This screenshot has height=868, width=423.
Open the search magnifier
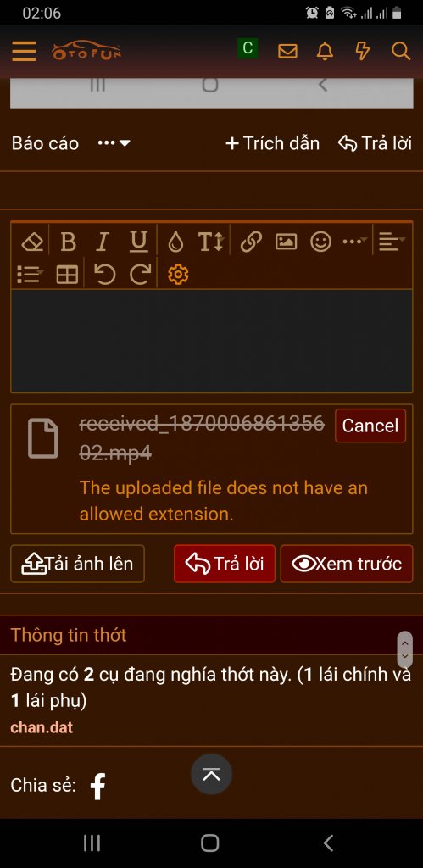coord(400,51)
